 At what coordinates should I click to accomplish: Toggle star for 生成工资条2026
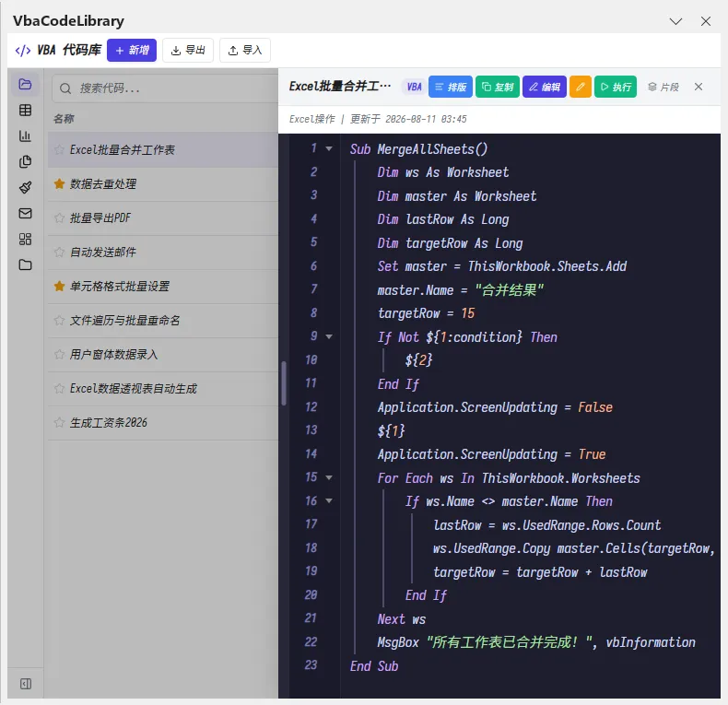click(59, 423)
